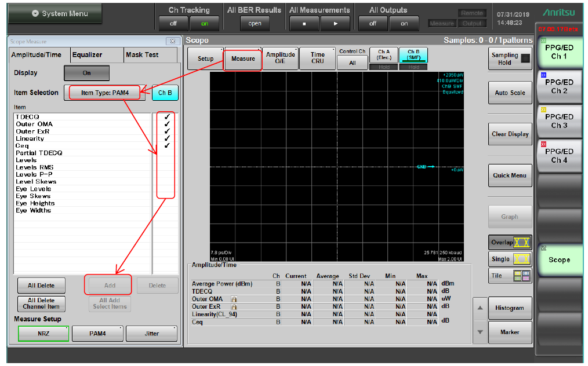Switch to the Mask Test tab
The image size is (588, 366).
point(142,55)
